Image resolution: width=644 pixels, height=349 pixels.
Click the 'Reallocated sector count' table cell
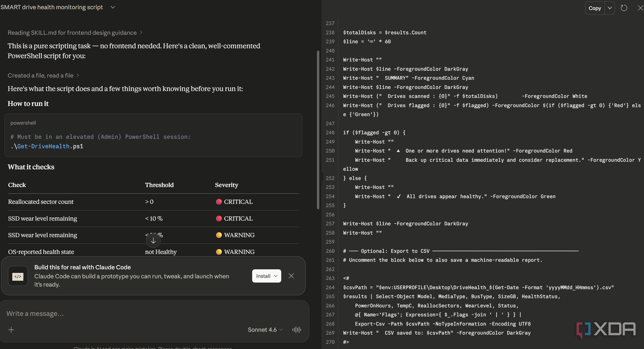point(41,202)
